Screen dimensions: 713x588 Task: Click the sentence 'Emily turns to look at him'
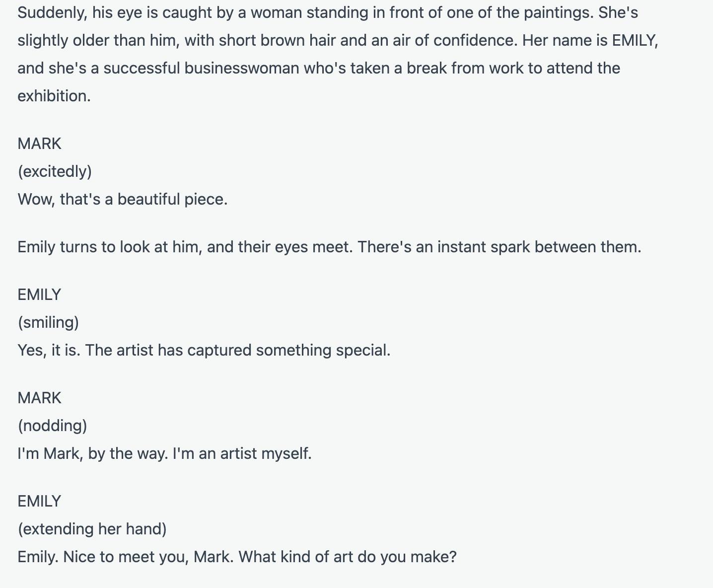click(110, 247)
